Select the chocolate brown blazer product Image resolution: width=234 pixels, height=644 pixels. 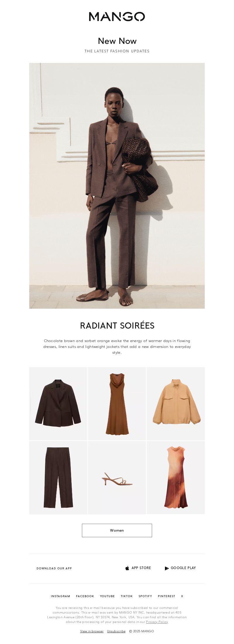point(58,404)
